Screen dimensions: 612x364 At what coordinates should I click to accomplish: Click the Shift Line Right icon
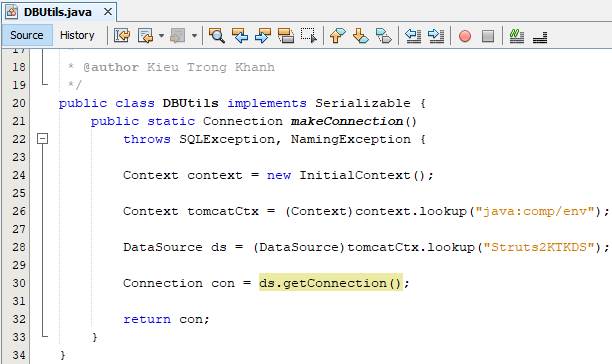coord(436,36)
